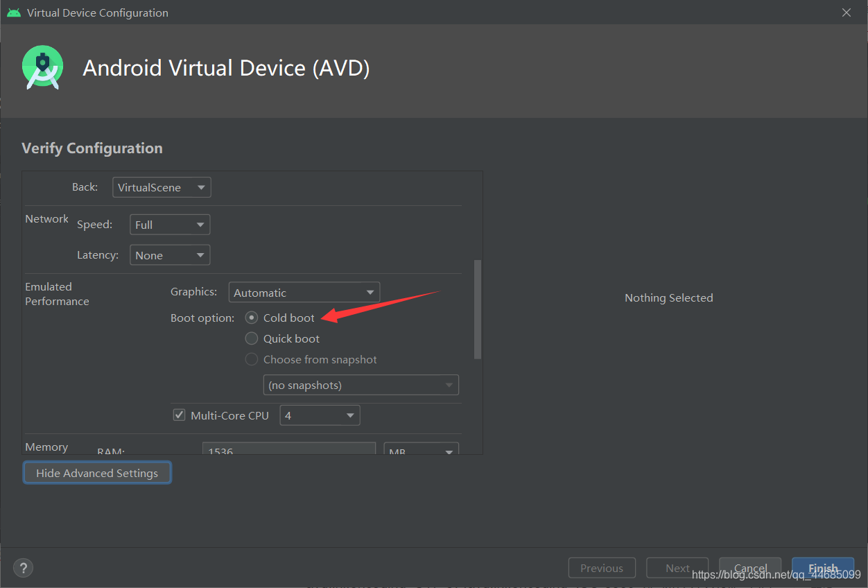Click the Finish button

[823, 568]
